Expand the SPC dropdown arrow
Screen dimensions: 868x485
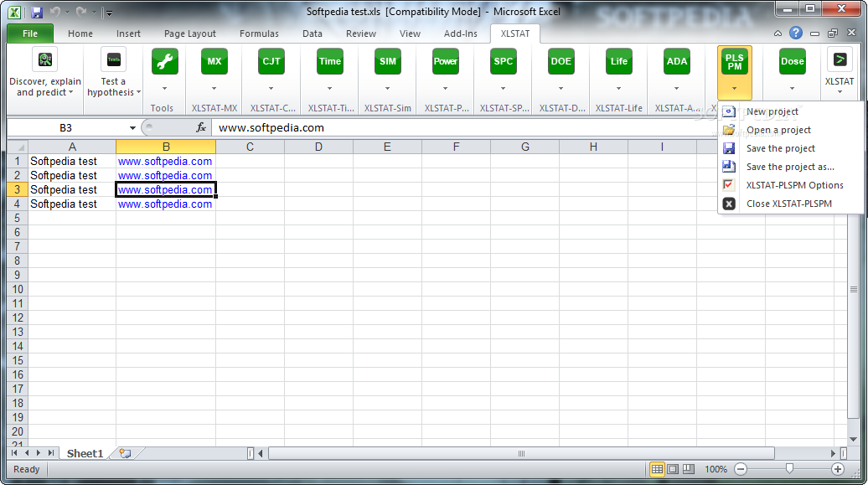coord(504,89)
